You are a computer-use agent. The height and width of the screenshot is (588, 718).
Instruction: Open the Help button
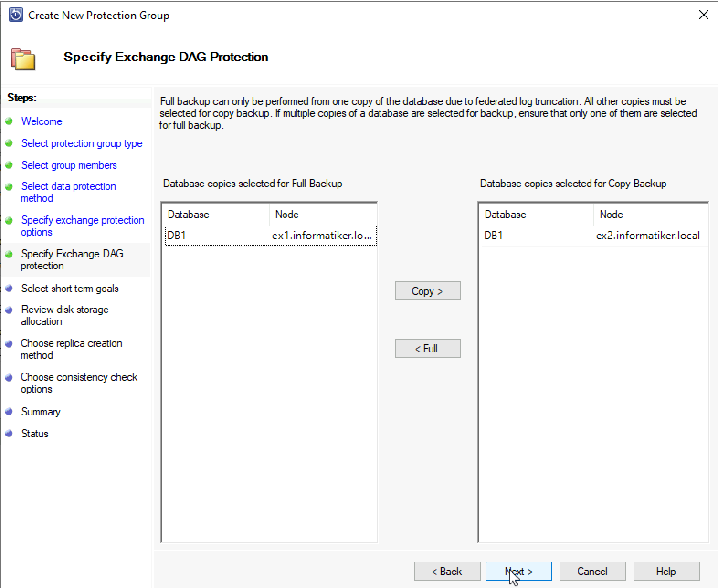click(666, 571)
